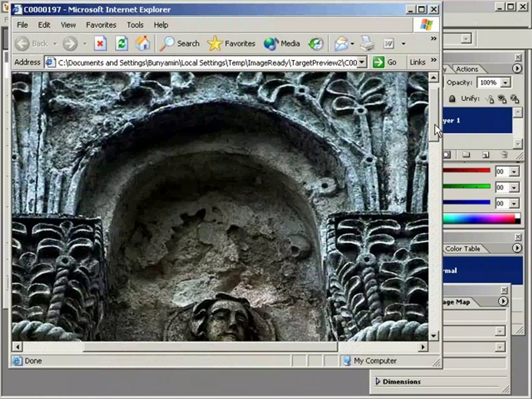The width and height of the screenshot is (532, 399).
Task: Click the Search button in toolbar
Action: pyautogui.click(x=180, y=43)
